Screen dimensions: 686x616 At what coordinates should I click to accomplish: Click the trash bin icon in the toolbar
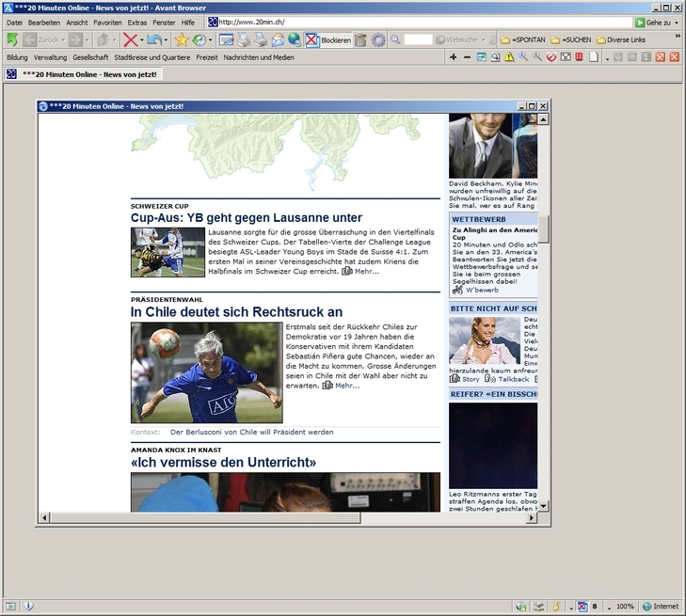point(360,39)
